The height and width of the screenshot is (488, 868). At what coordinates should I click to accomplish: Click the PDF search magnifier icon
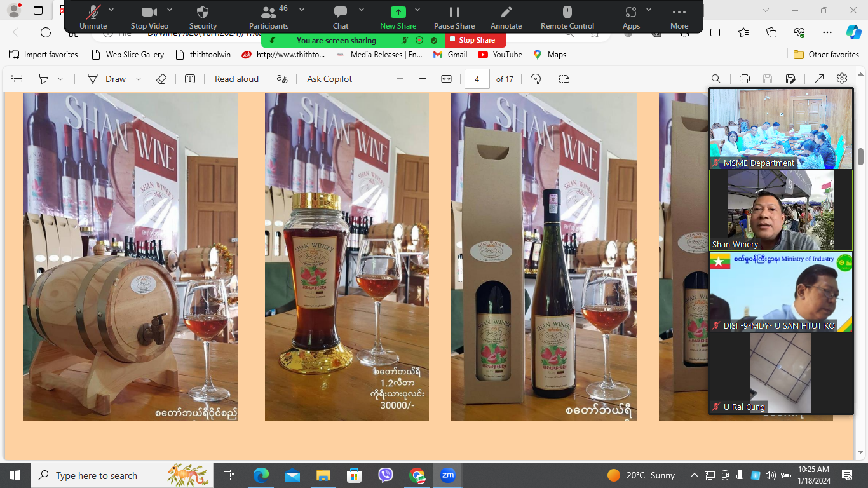pyautogui.click(x=716, y=79)
